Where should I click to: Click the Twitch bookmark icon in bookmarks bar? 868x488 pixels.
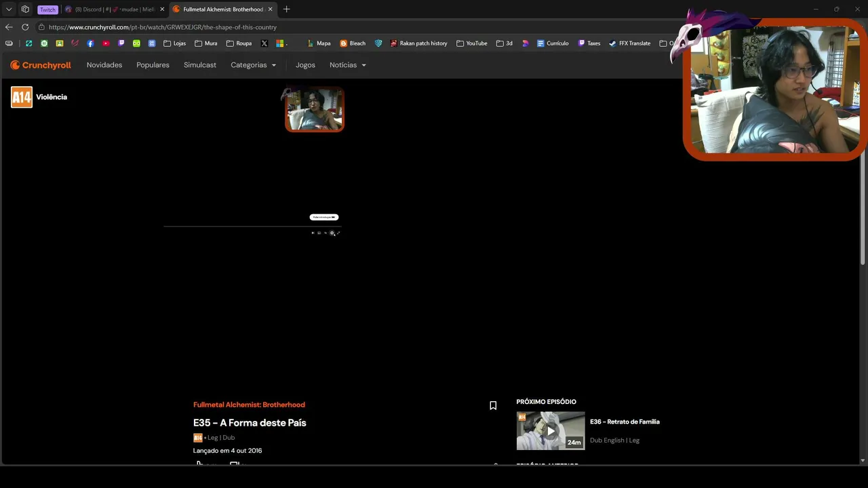tap(121, 43)
